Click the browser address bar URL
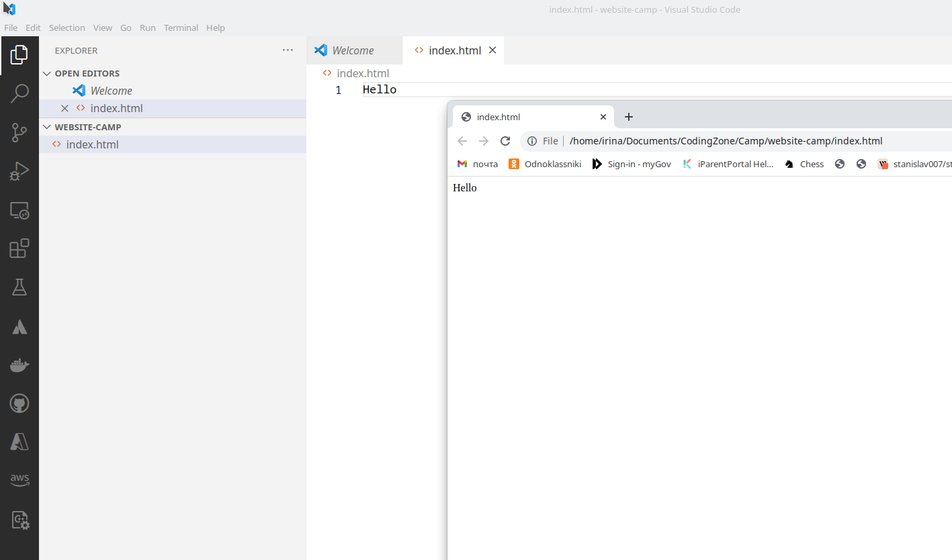Image resolution: width=952 pixels, height=560 pixels. [726, 141]
